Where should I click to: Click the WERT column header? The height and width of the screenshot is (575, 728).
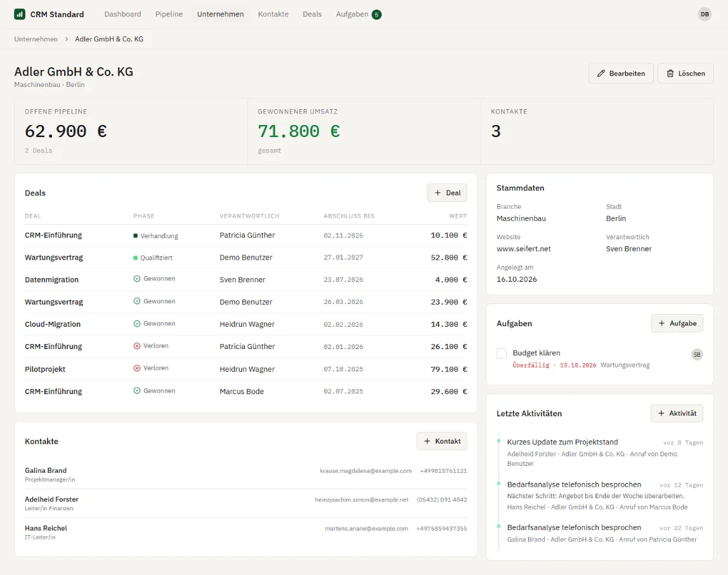click(x=458, y=216)
